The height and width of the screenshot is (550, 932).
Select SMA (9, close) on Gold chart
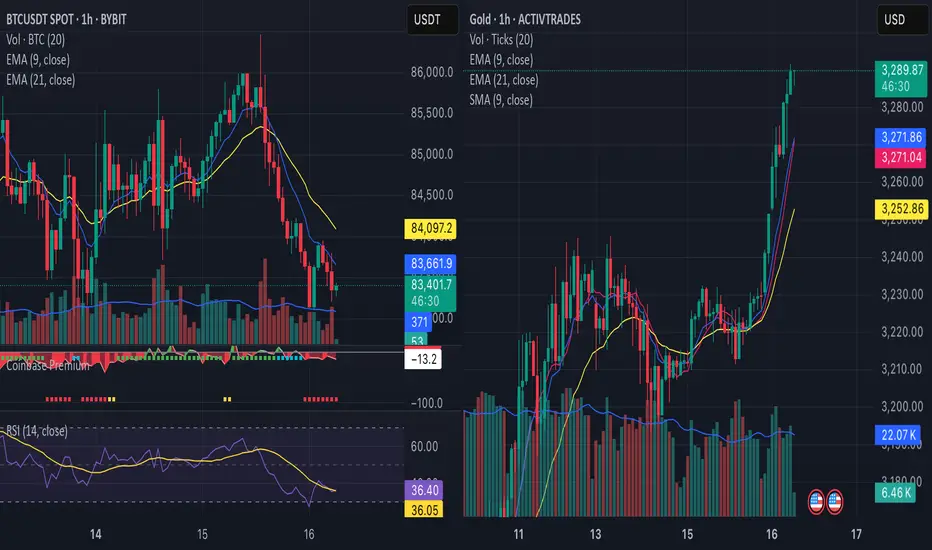(x=500, y=100)
